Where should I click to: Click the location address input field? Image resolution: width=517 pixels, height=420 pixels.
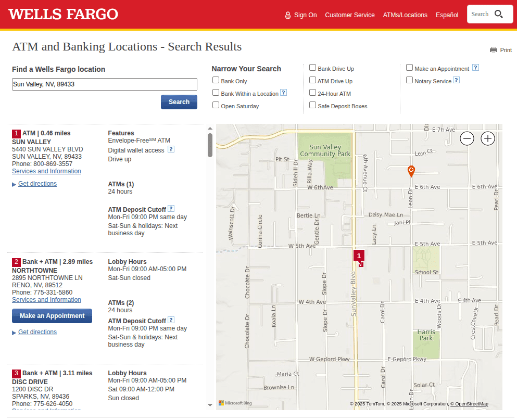click(x=105, y=84)
